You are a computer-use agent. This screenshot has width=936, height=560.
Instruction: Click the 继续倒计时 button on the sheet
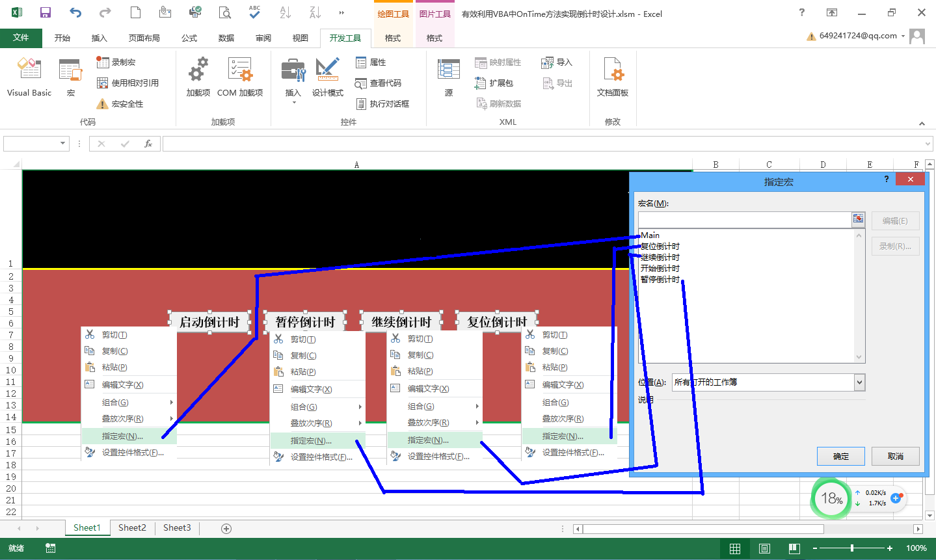pos(401,322)
